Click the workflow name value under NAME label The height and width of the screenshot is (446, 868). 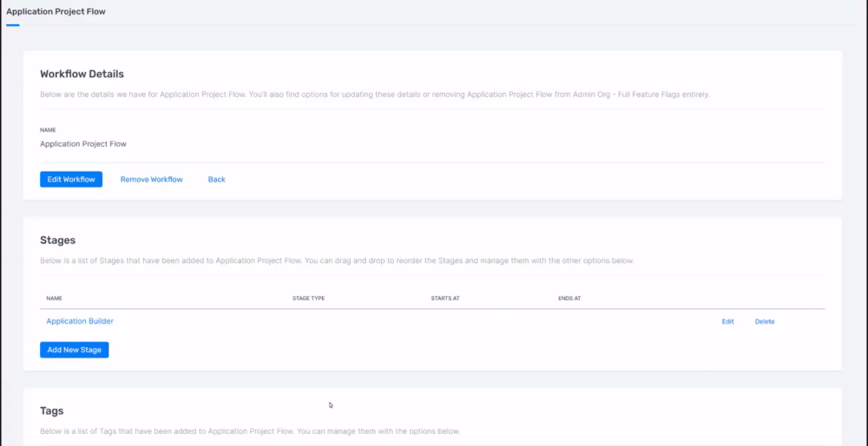[x=83, y=144]
